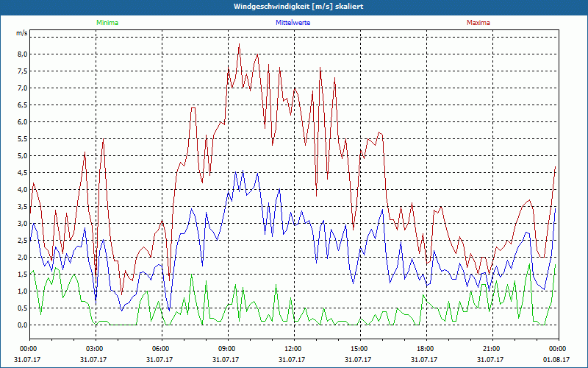Click the 8,0 y-axis value

click(23, 54)
